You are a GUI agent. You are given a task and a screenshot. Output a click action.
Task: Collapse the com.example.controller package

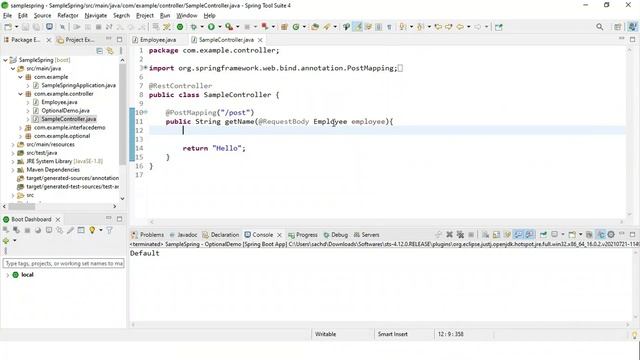pyautogui.click(x=20, y=94)
